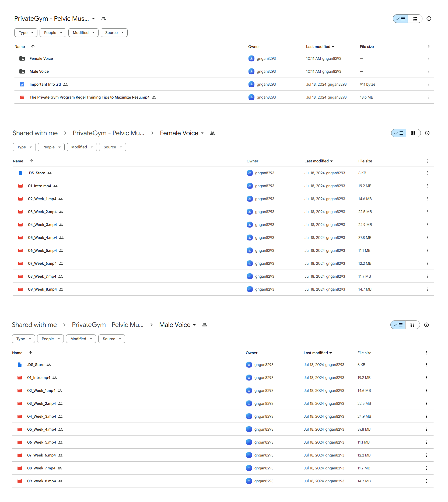Select the Male Voice 09_Week_8.mp4 file name
Screen dimensions: 448x502
tap(41, 481)
